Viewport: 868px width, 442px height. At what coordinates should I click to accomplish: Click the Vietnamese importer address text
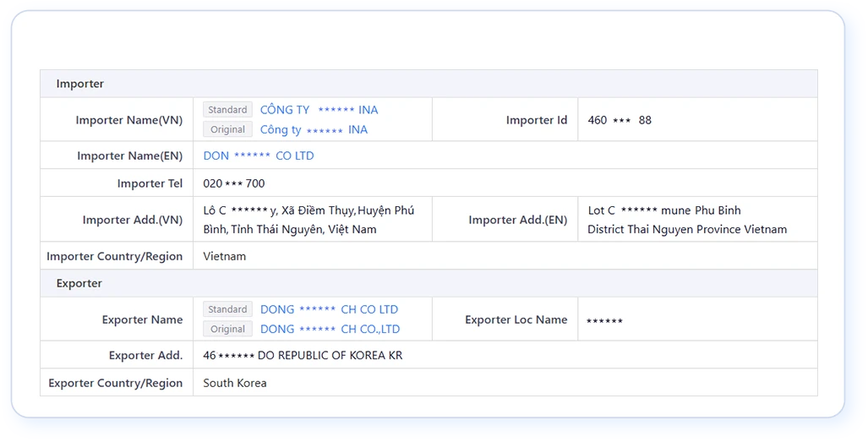click(308, 220)
